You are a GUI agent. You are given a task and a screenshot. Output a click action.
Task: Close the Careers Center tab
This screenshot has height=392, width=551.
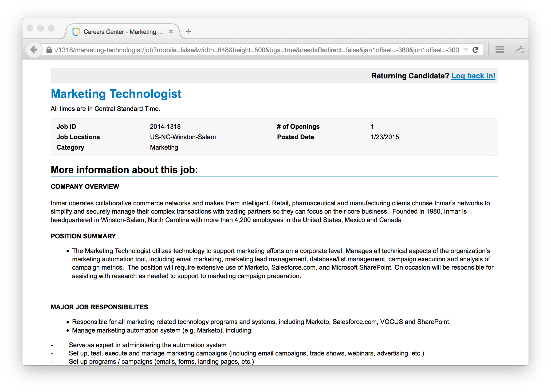coord(171,31)
